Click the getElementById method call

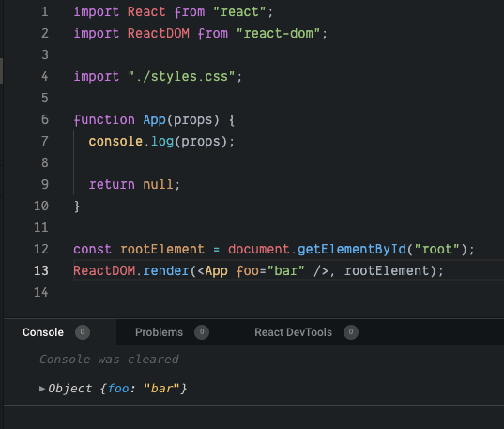click(352, 249)
